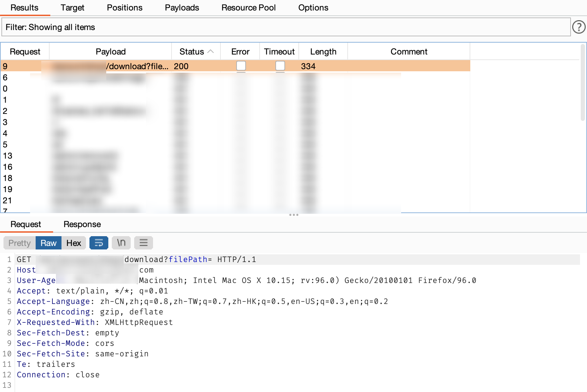Viewport: 587px width, 392px height.
Task: Open the message editor hamburger menu
Action: tap(144, 243)
